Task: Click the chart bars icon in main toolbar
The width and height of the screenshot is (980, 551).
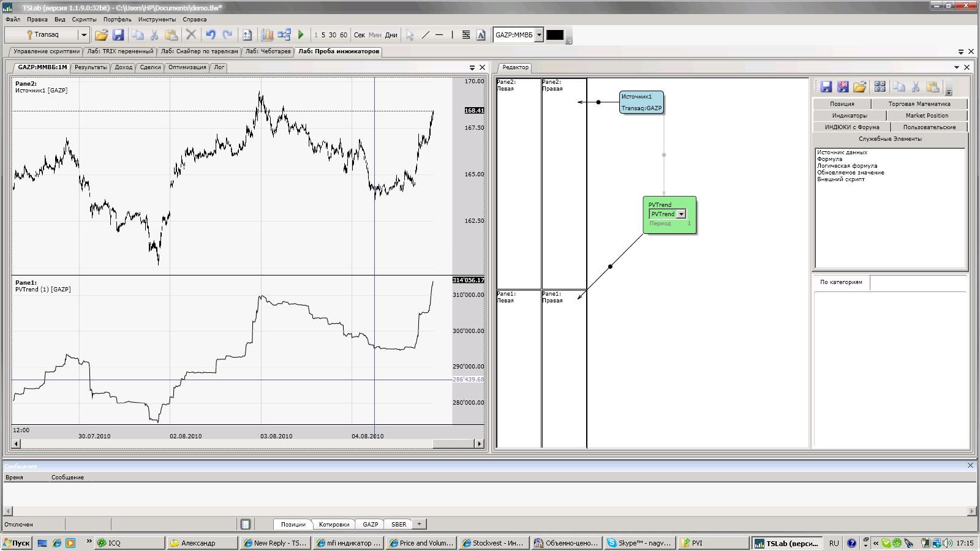Action: (267, 35)
